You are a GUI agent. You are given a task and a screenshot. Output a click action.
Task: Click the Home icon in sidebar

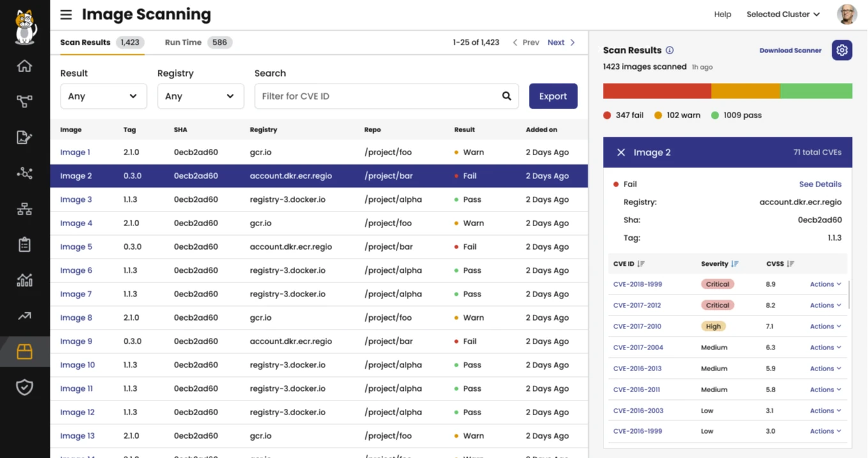pos(24,66)
